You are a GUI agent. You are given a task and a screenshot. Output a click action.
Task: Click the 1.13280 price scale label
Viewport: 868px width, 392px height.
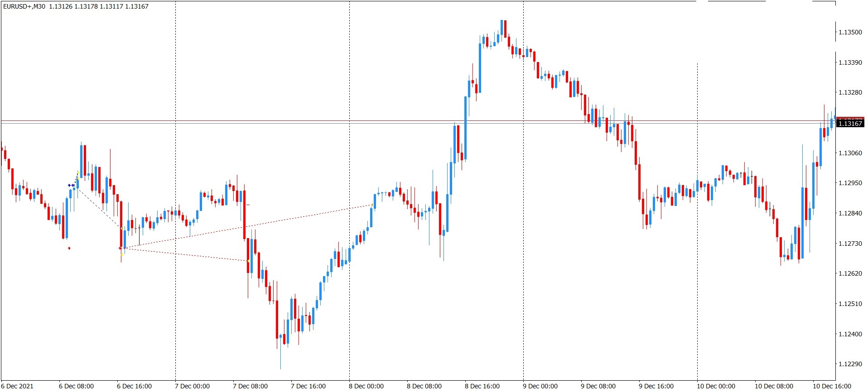(x=850, y=93)
